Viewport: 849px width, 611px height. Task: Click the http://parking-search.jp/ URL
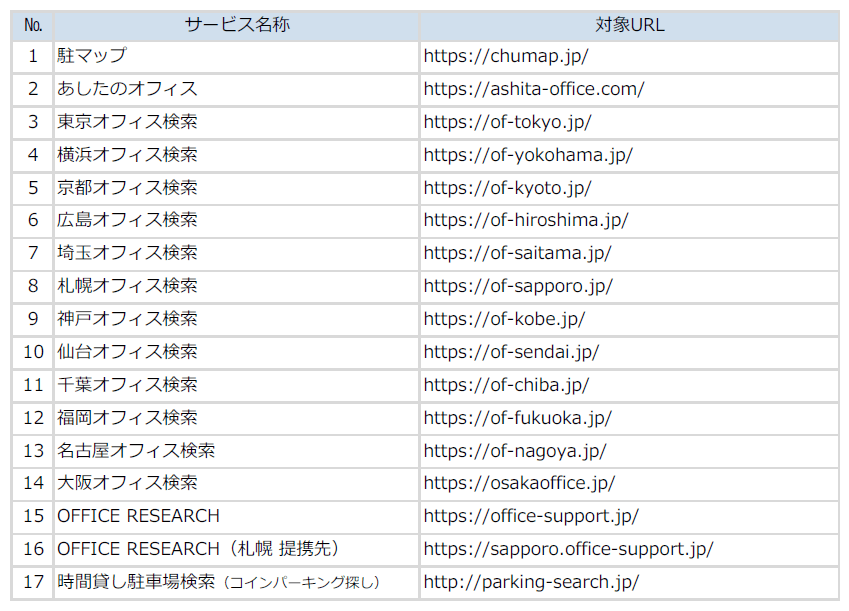531,582
